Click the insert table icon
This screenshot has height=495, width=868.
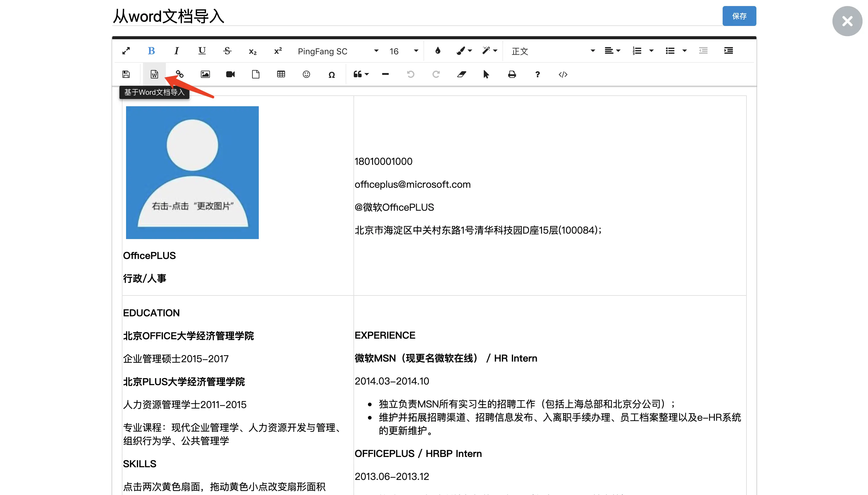[281, 75]
